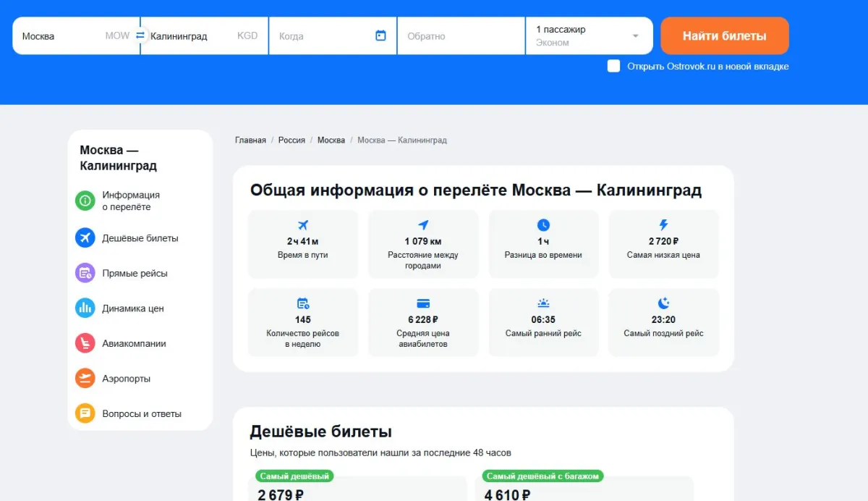Jump to Прямые рейсы section

[135, 273]
